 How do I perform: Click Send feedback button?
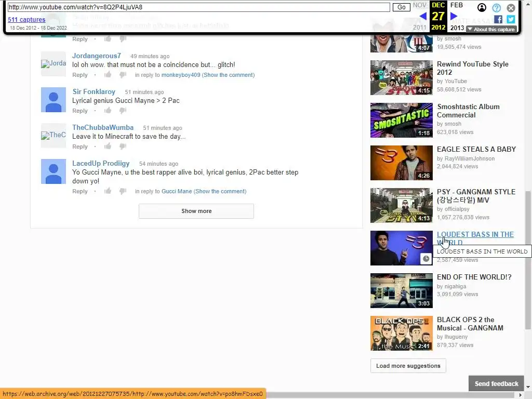pos(496,384)
